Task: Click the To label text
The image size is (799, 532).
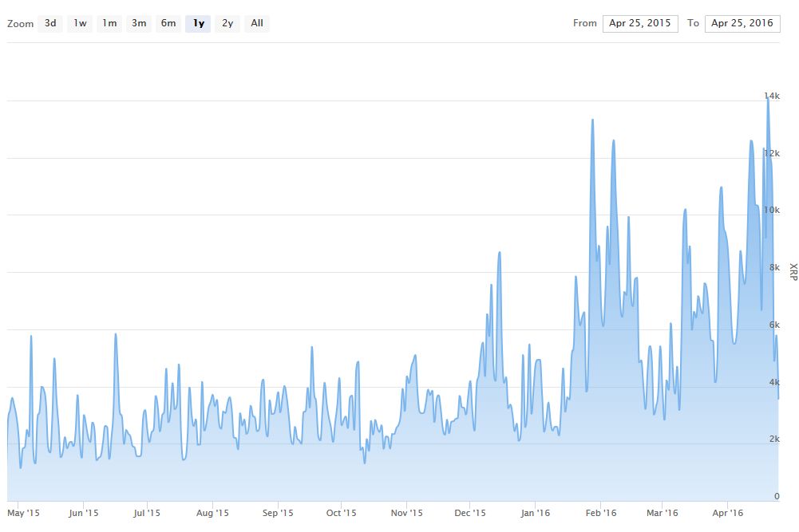Action: pyautogui.click(x=693, y=23)
